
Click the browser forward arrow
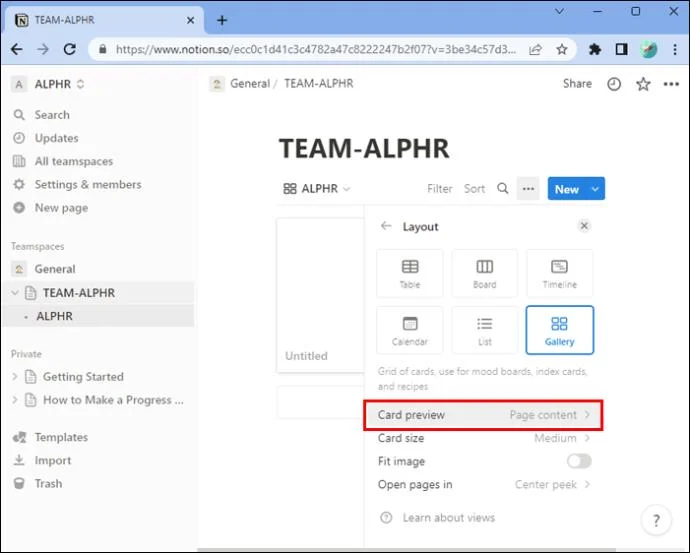pos(43,49)
